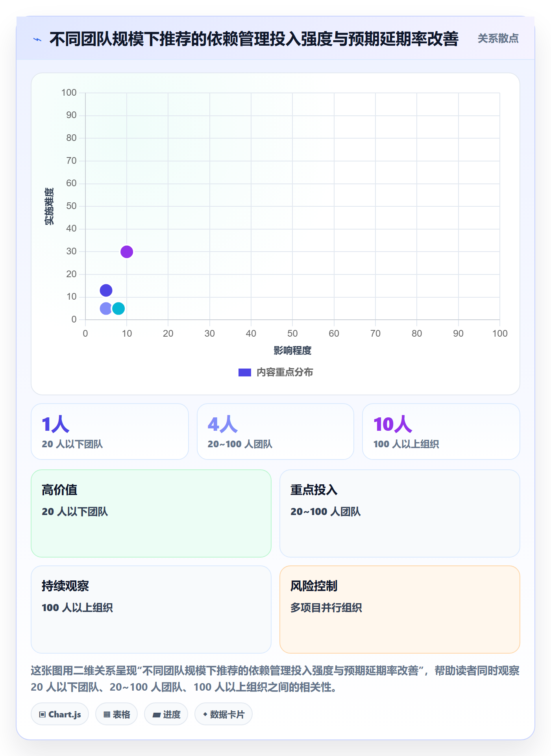Screen dimensions: 551x756
Task: Click the 数据卡片 tag chip
Action: [x=224, y=714]
